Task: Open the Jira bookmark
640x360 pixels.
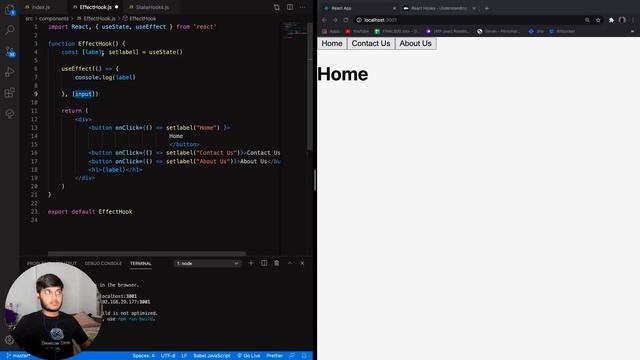Action: (536, 31)
